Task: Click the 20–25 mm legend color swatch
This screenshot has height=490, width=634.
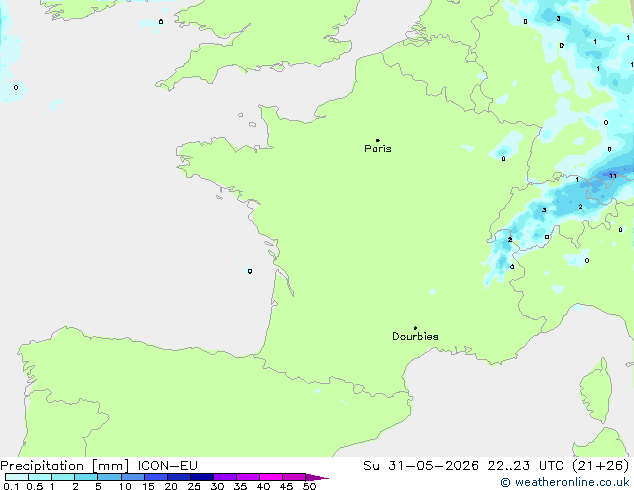Action: click(x=178, y=477)
